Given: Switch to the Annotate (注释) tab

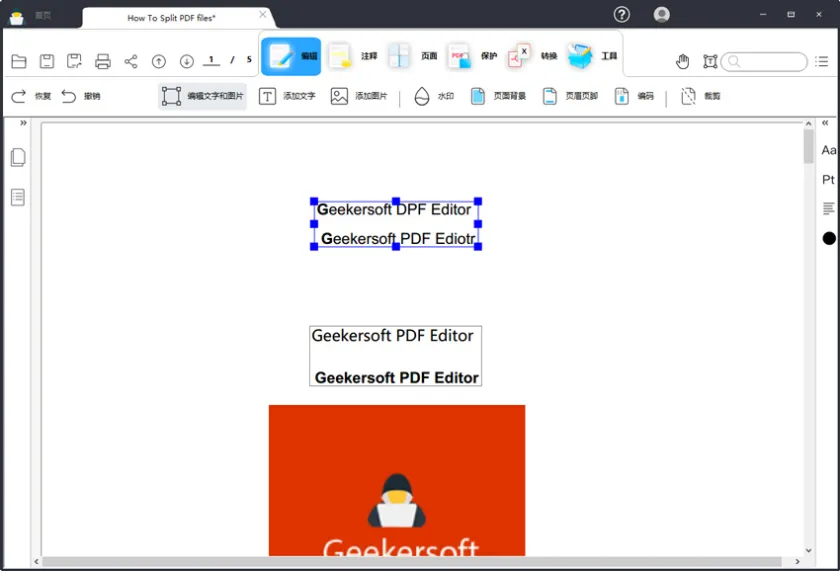Looking at the screenshot, I should (353, 57).
